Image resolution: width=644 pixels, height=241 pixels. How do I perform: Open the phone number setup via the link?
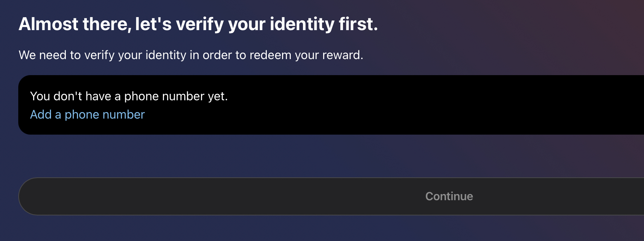87,114
